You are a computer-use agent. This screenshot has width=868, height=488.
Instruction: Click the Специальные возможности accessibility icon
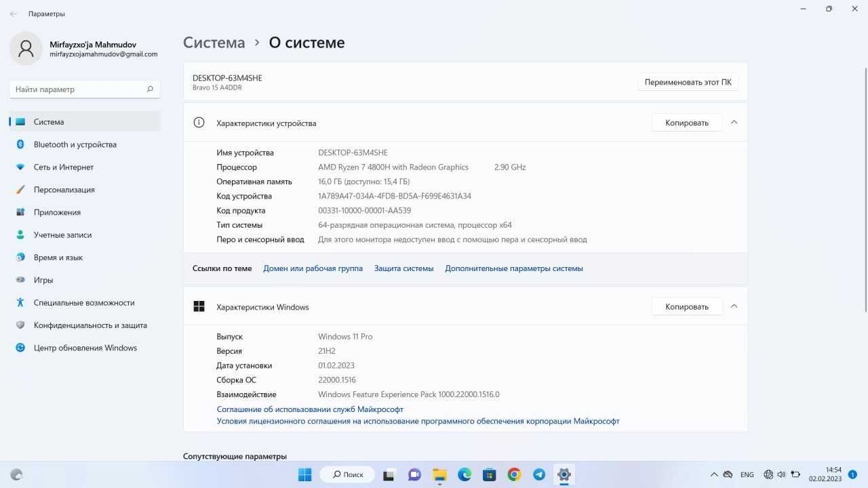[20, 302]
